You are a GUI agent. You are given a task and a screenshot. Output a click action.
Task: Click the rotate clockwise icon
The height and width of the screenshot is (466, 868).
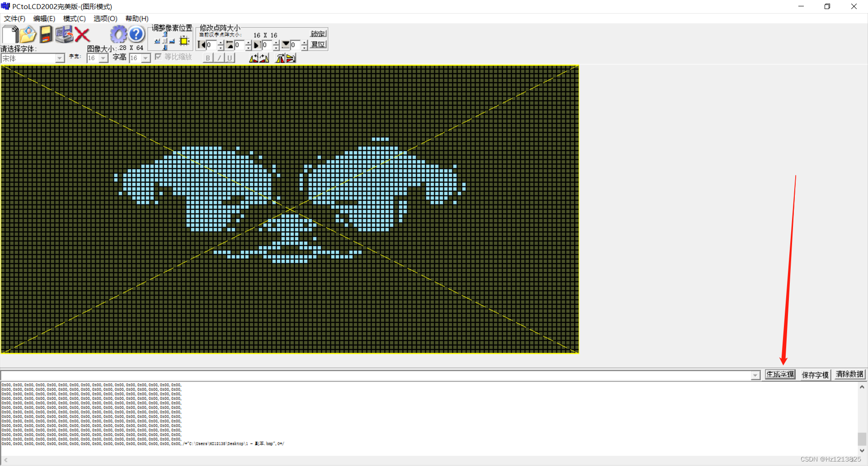tap(264, 58)
